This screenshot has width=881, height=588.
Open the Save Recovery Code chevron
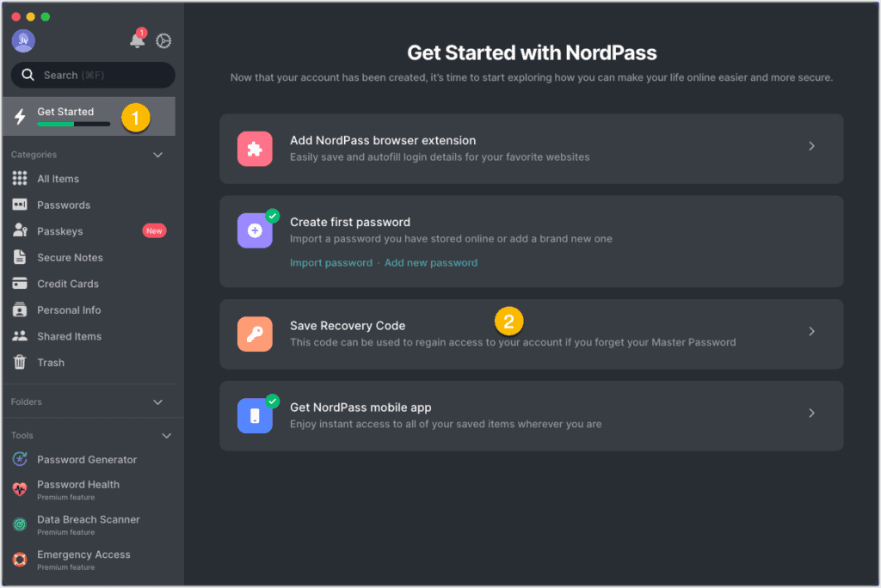click(x=811, y=331)
